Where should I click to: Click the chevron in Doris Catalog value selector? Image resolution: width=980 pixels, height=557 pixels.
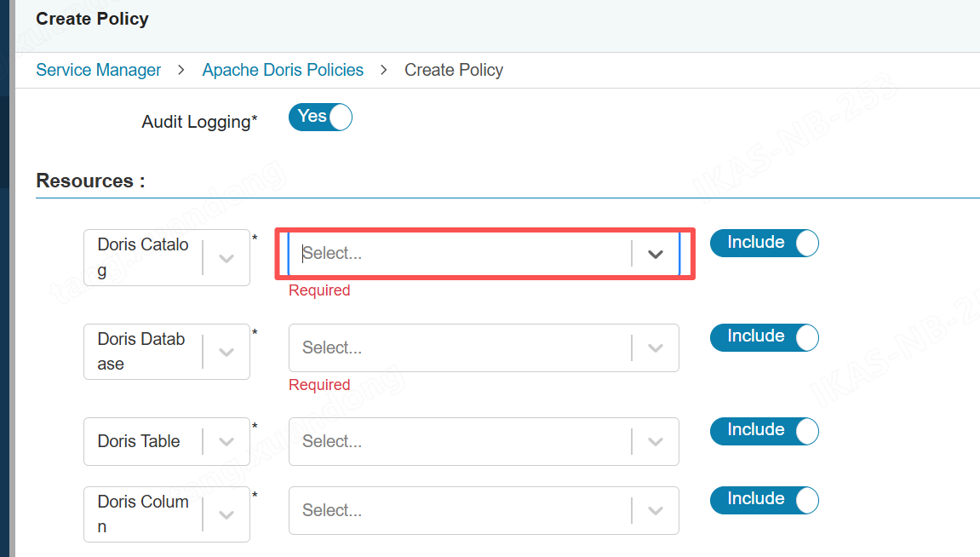(x=655, y=254)
